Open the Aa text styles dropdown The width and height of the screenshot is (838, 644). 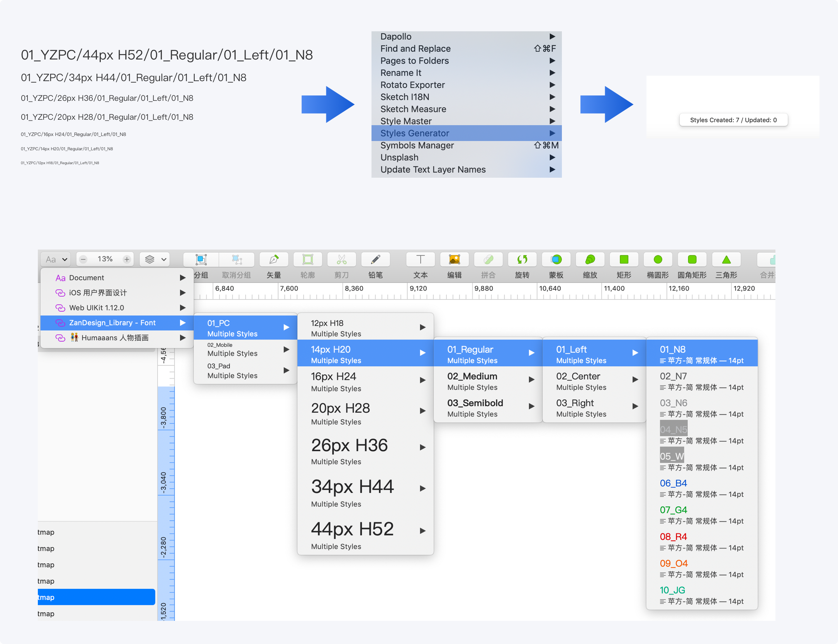point(56,259)
